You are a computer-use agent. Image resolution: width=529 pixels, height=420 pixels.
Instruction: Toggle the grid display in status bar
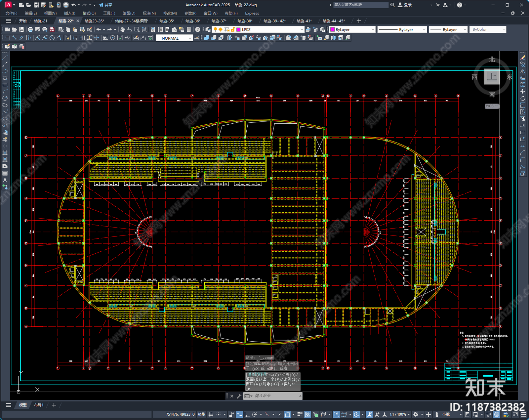tap(211, 414)
